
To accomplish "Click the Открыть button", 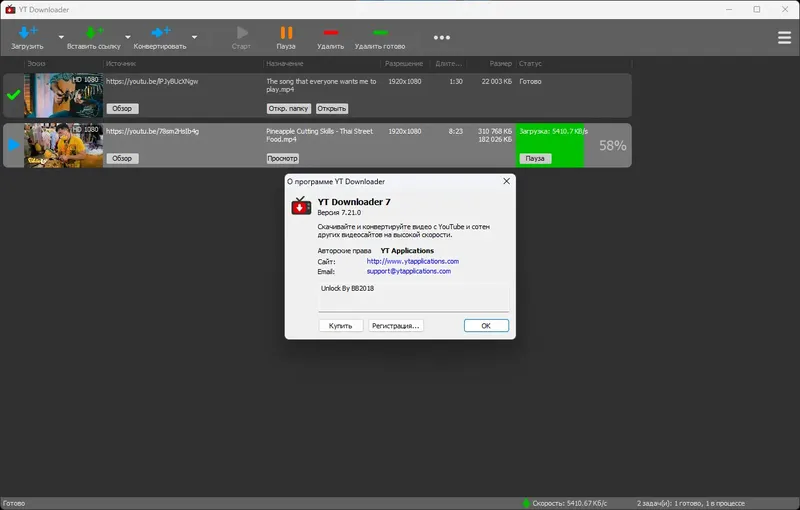I will 332,109.
